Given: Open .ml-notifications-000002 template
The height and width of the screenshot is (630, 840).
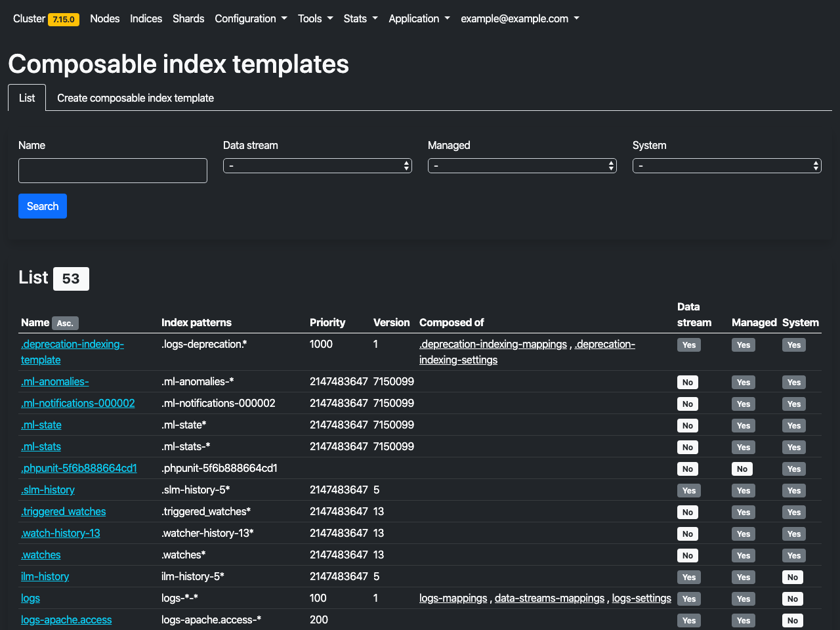Looking at the screenshot, I should tap(78, 403).
